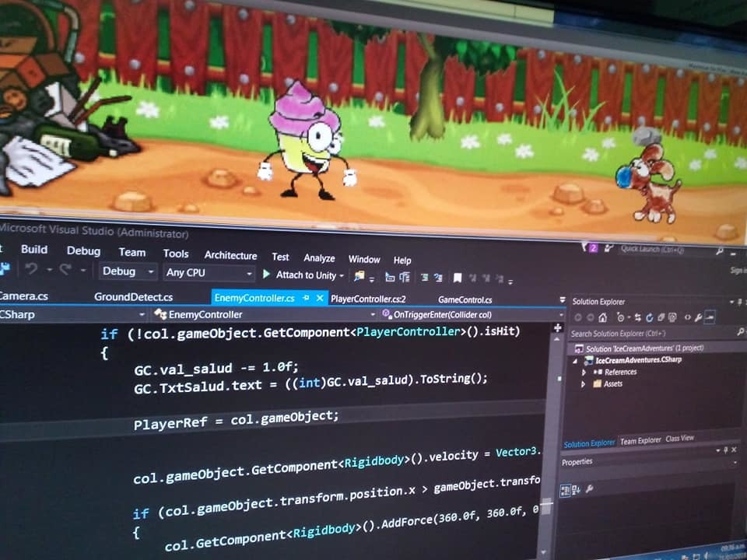This screenshot has width=747, height=560.
Task: Collapse the IceCreamAdventures.CSharp project node
Action: pos(575,360)
